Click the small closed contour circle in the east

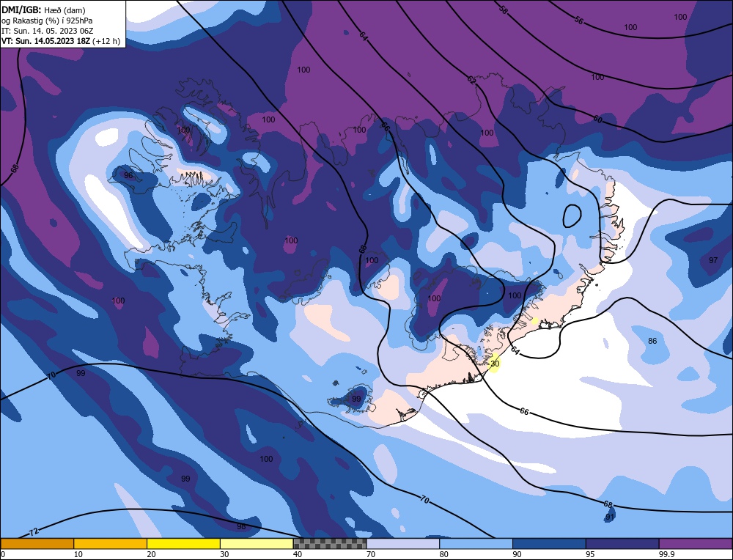(572, 216)
